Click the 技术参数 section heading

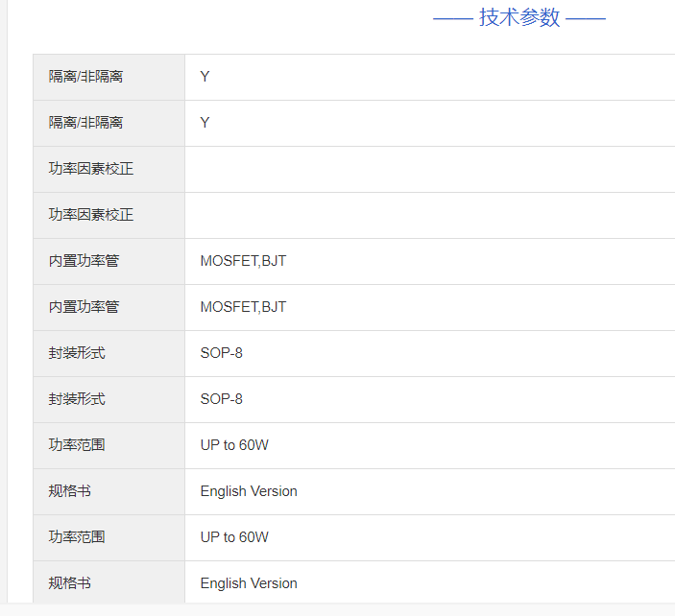tap(518, 18)
